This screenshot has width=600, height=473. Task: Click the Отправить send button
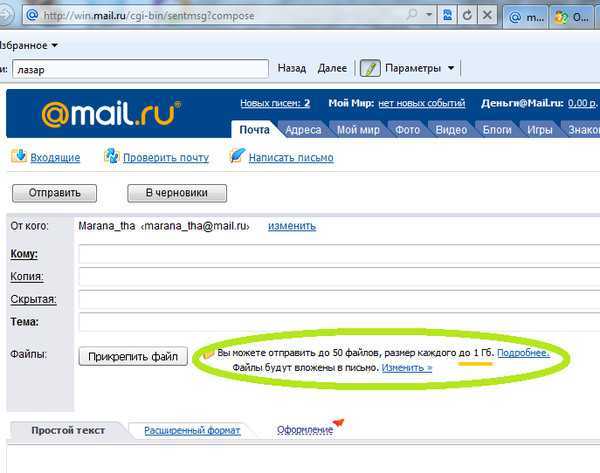click(x=54, y=193)
